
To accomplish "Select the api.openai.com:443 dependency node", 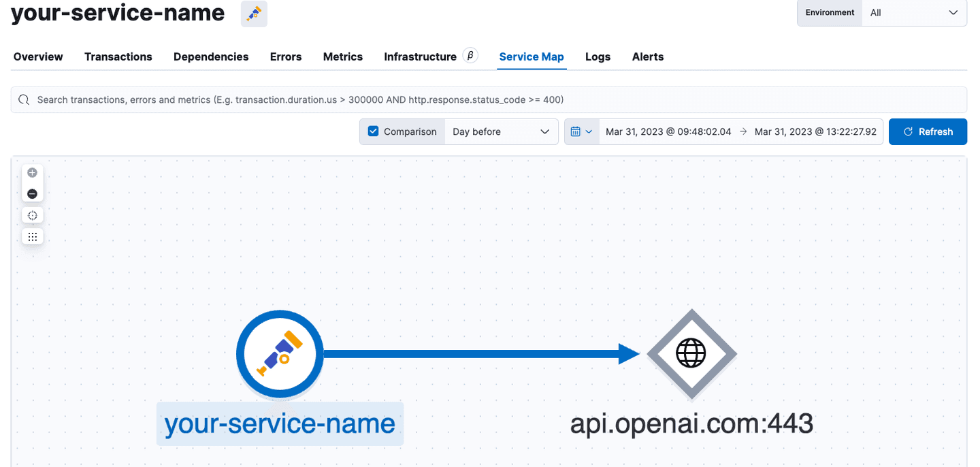I will click(x=691, y=354).
